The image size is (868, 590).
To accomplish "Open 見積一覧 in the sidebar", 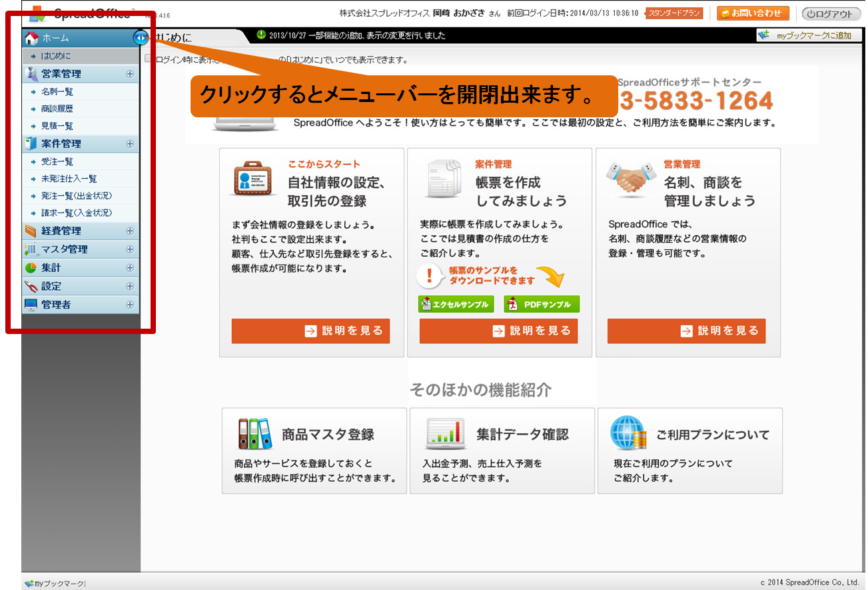I will pyautogui.click(x=80, y=125).
